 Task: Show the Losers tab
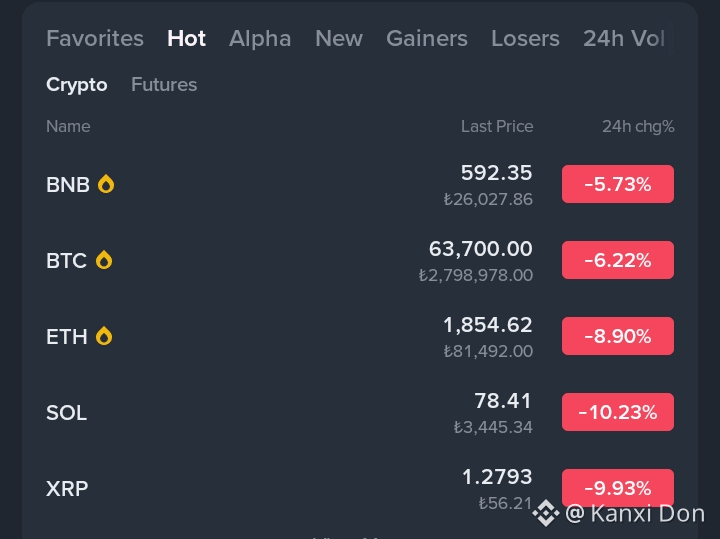coord(525,38)
